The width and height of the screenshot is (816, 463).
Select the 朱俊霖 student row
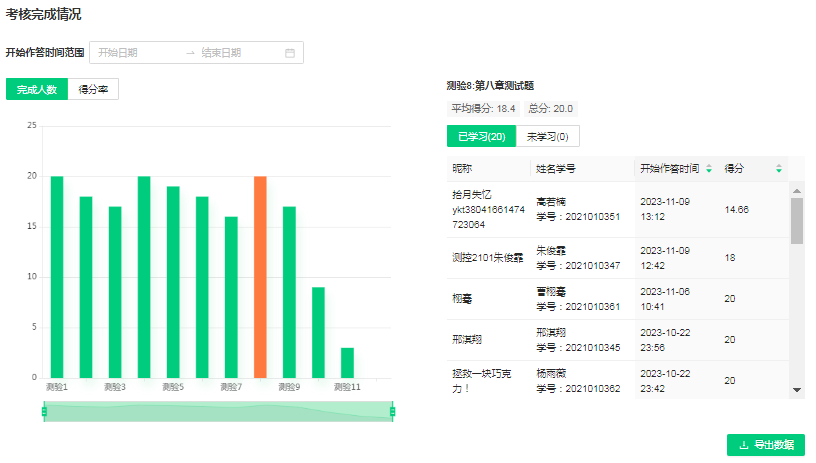[x=617, y=257]
